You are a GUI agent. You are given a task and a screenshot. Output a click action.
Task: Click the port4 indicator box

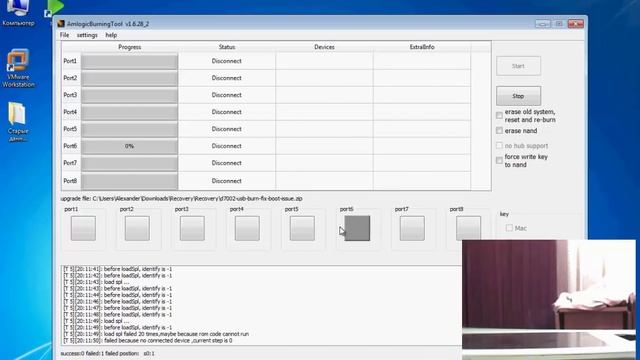pyautogui.click(x=247, y=228)
